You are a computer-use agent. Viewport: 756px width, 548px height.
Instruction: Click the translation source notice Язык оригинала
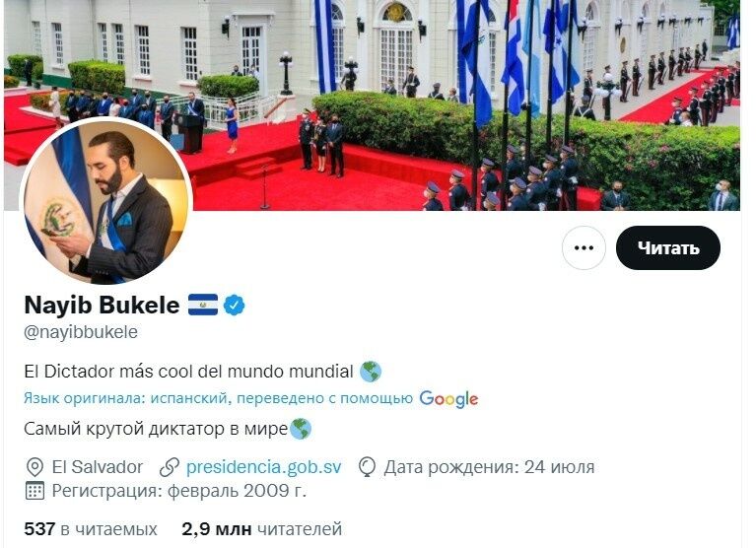coord(218,398)
